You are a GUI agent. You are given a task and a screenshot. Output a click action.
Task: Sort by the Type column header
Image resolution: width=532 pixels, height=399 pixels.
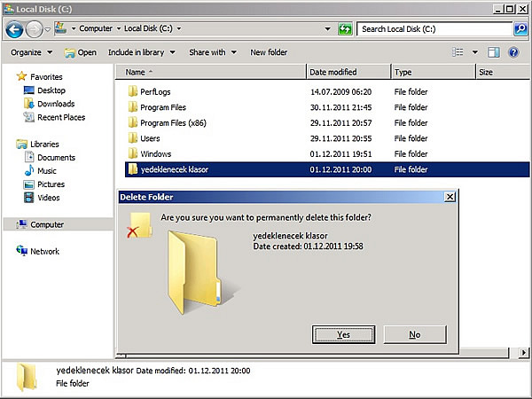[433, 72]
